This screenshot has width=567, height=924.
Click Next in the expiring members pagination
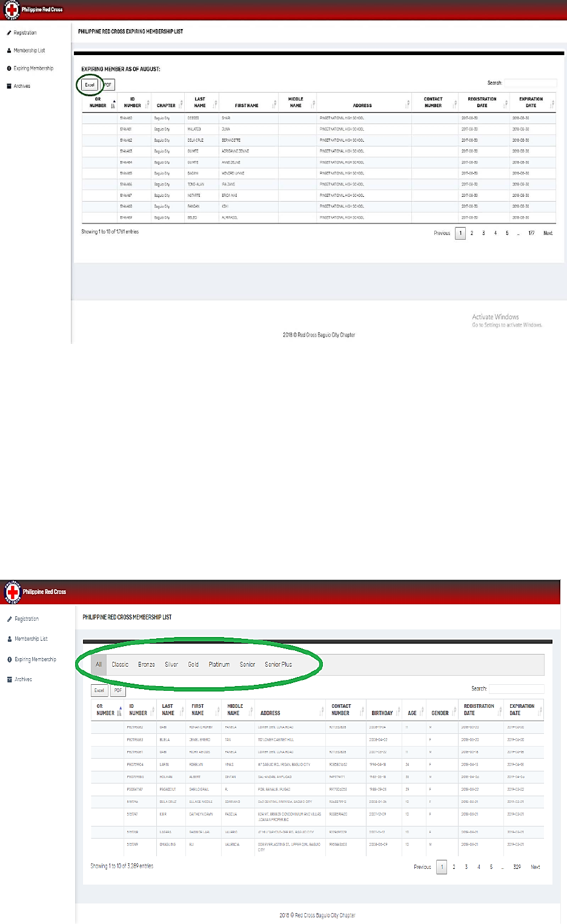pos(548,233)
